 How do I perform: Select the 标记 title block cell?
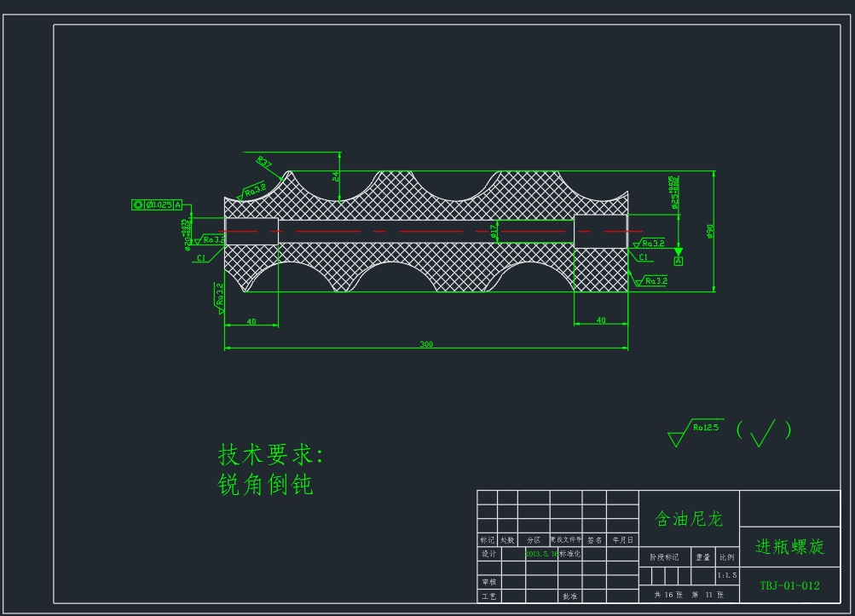[x=487, y=539]
